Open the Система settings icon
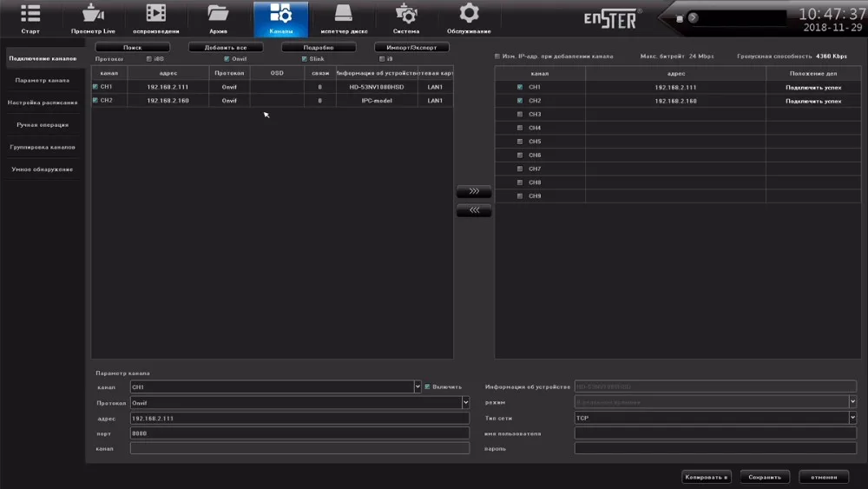This screenshot has height=489, width=868. click(x=406, y=14)
